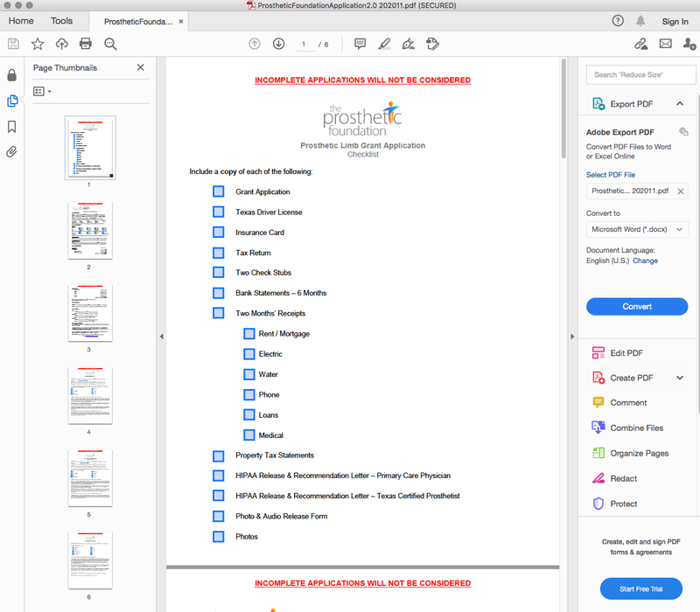
Task: Collapse the left navigation pane arrow
Action: (162, 337)
